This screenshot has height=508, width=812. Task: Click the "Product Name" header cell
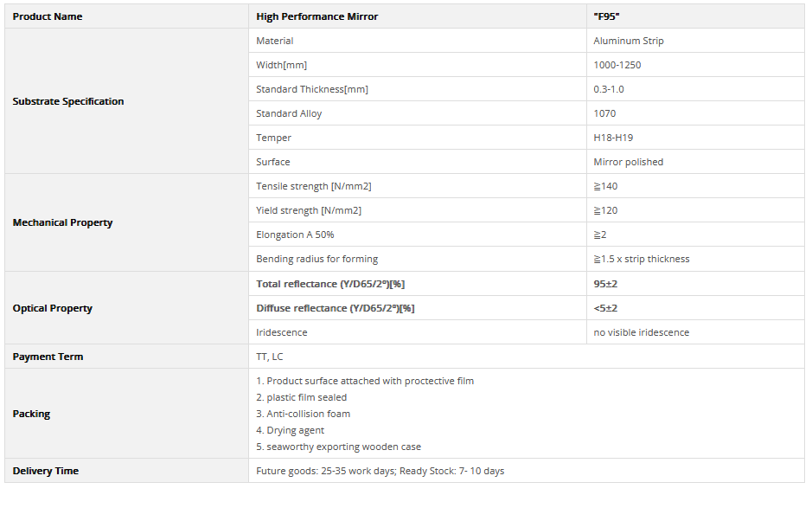click(x=48, y=16)
